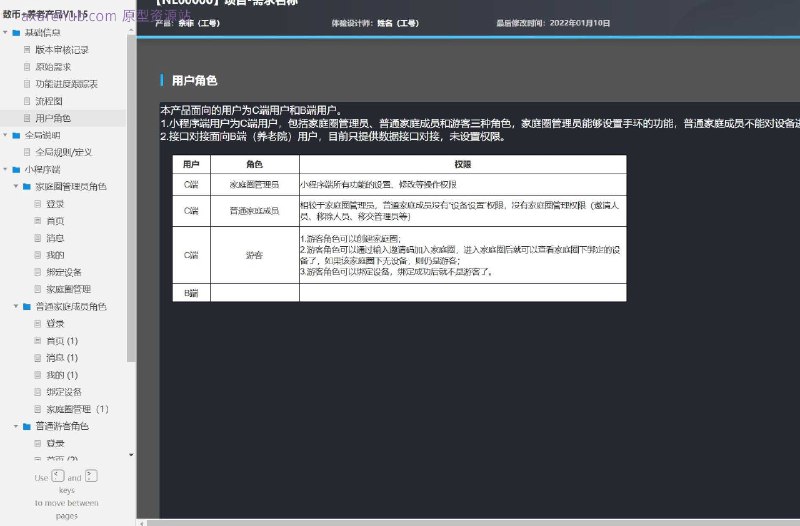Screen dimensions: 800x526
Task: Click the 小程序端 folder icon
Action: click(x=16, y=169)
